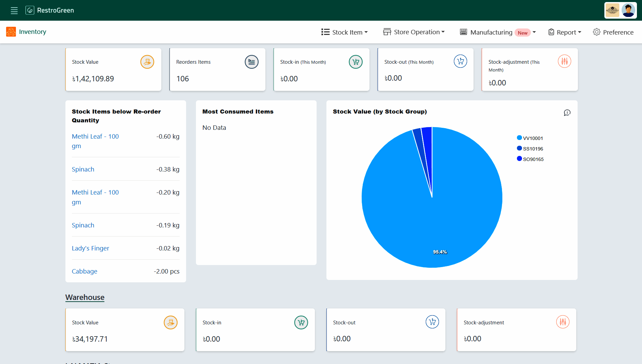642x364 pixels.
Task: Click the info icon on Stock Value chart
Action: [x=567, y=113]
